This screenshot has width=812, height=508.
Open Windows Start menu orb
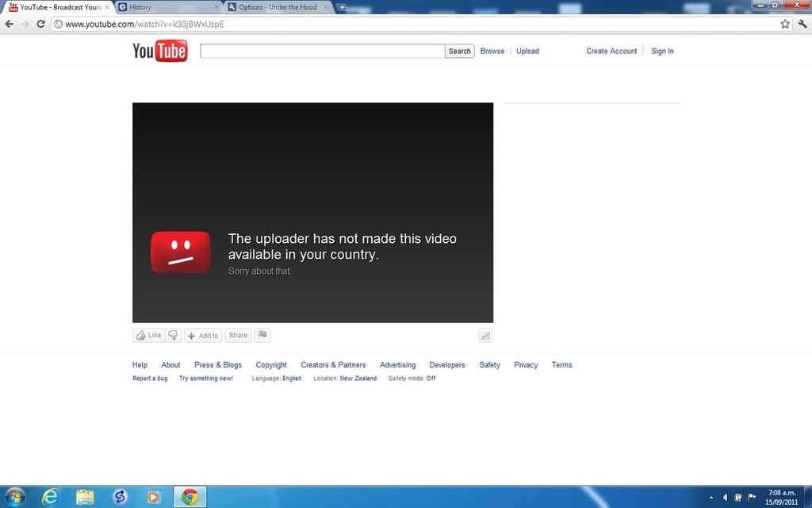tap(14, 497)
